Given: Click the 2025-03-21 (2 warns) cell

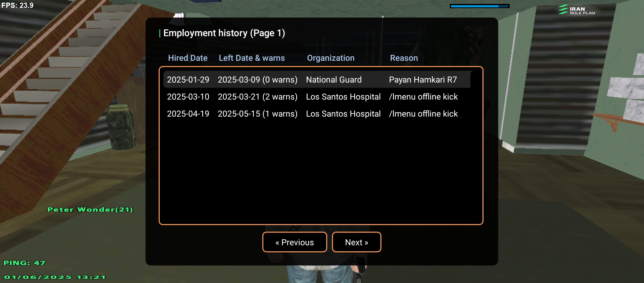Looking at the screenshot, I should [x=258, y=96].
